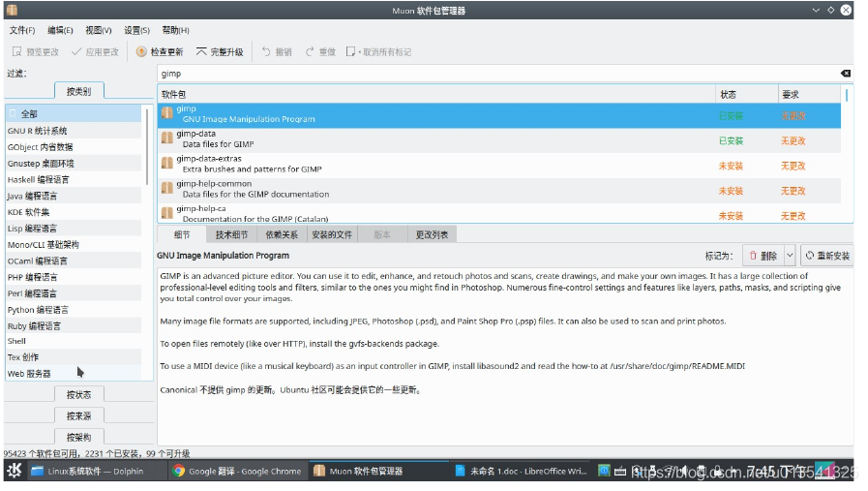Open the KDE application launcher
Image resolution: width=868 pixels, height=491 pixels.
click(15, 471)
